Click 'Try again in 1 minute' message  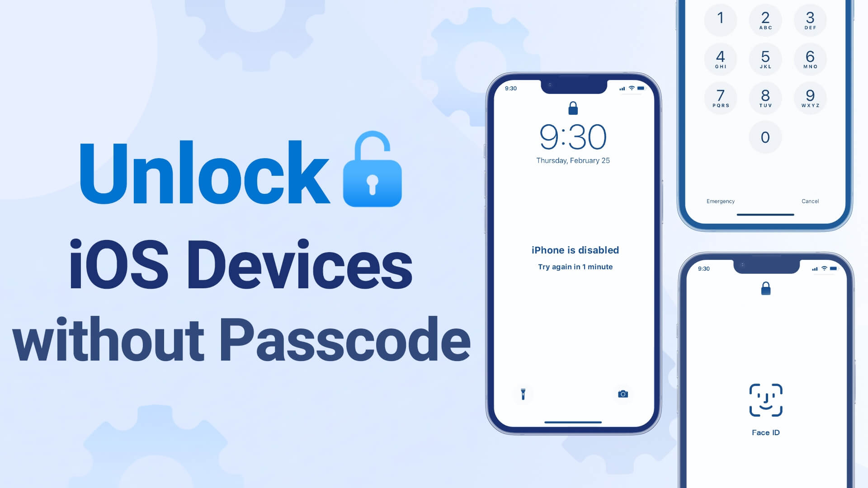point(575,266)
